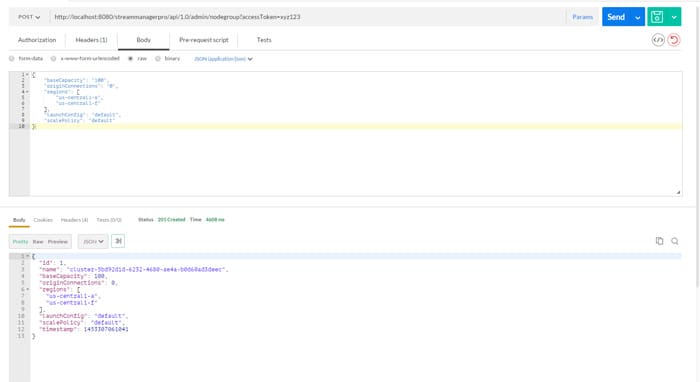Select the x-www-form-urlencoded radio option

click(x=54, y=58)
